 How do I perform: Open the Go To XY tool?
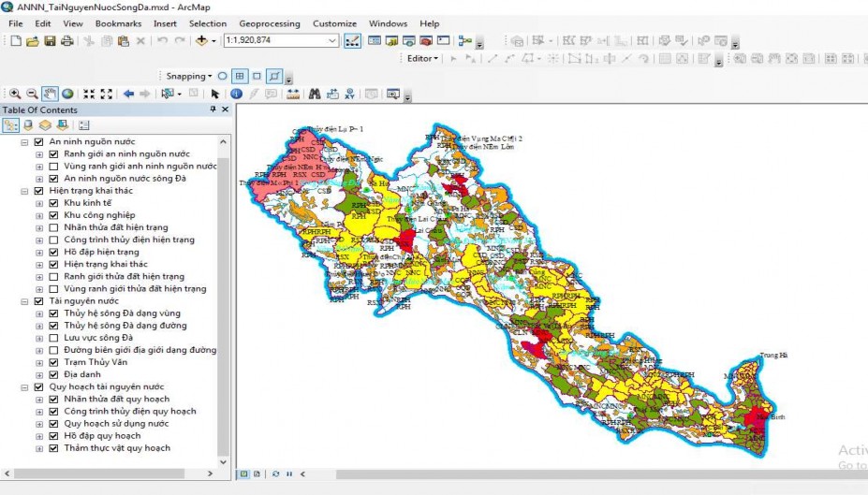(349, 94)
